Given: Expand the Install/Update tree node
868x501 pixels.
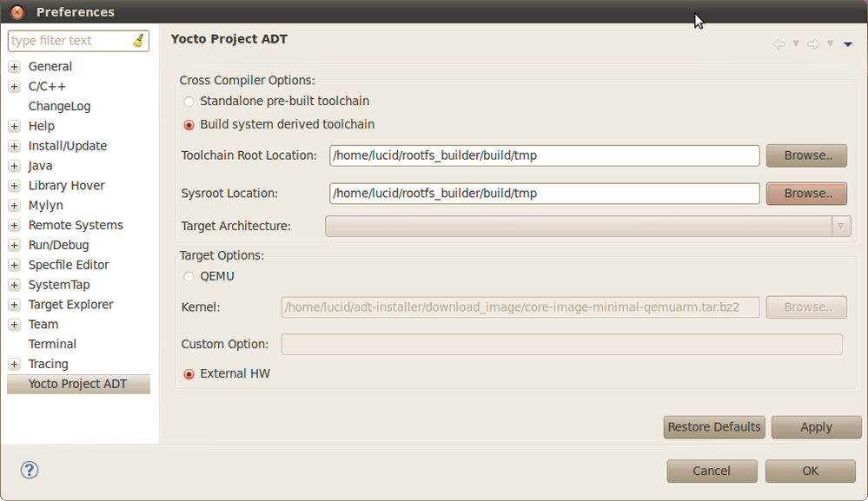Looking at the screenshot, I should pos(15,147).
